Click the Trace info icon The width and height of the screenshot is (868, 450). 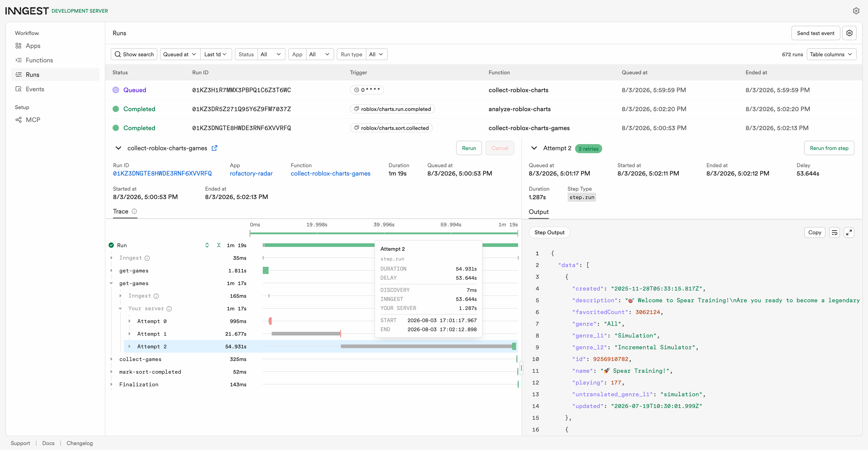(x=134, y=211)
